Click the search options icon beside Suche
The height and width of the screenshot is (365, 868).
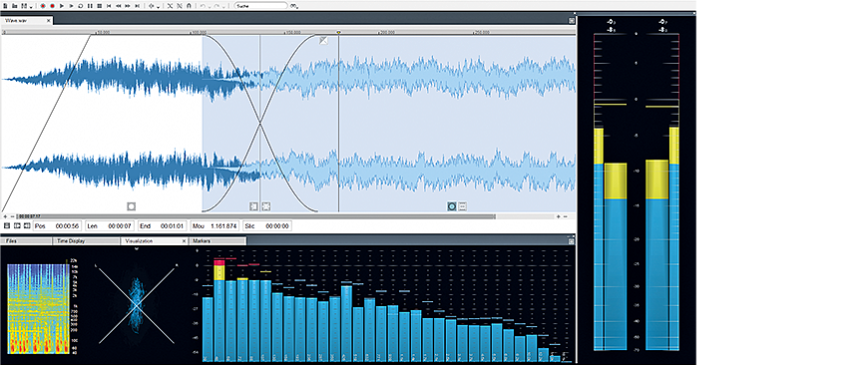click(x=294, y=6)
